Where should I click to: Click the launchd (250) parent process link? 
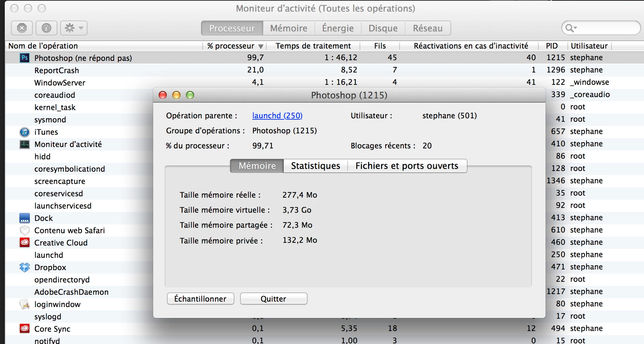tap(277, 116)
